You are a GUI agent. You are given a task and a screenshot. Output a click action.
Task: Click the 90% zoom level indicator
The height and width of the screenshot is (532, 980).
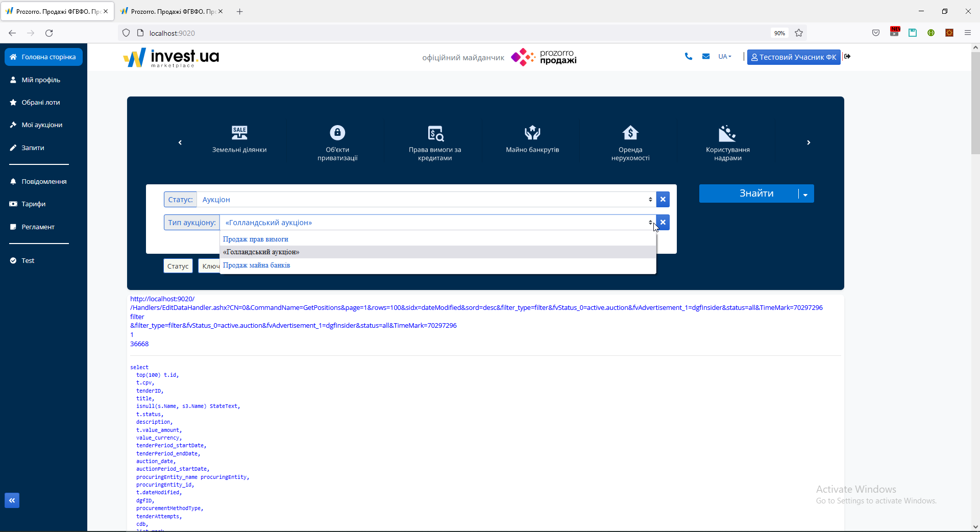779,33
